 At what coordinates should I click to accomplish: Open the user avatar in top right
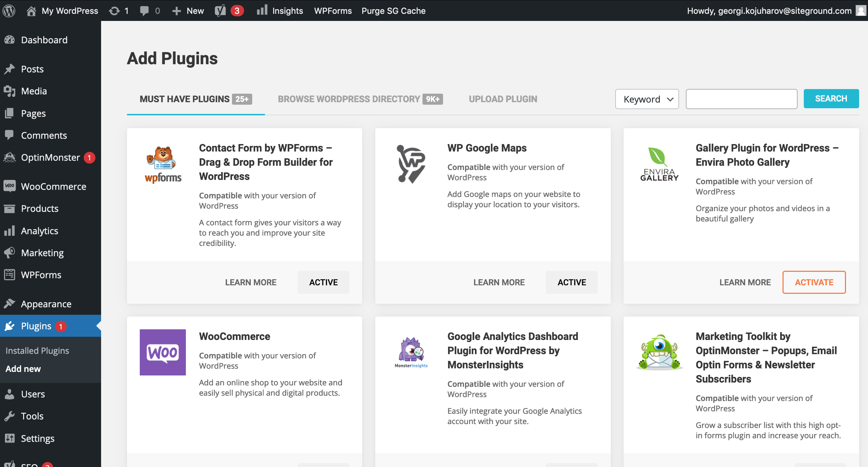(x=861, y=11)
